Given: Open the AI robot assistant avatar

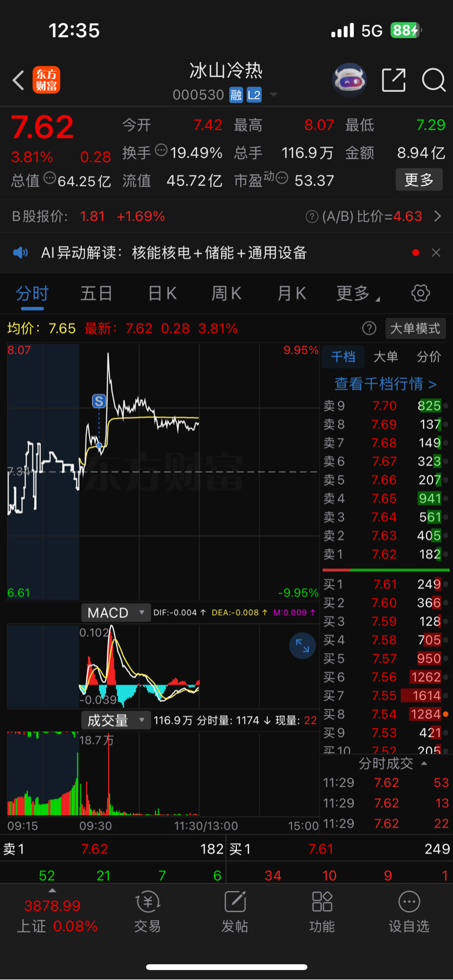Looking at the screenshot, I should pyautogui.click(x=350, y=80).
